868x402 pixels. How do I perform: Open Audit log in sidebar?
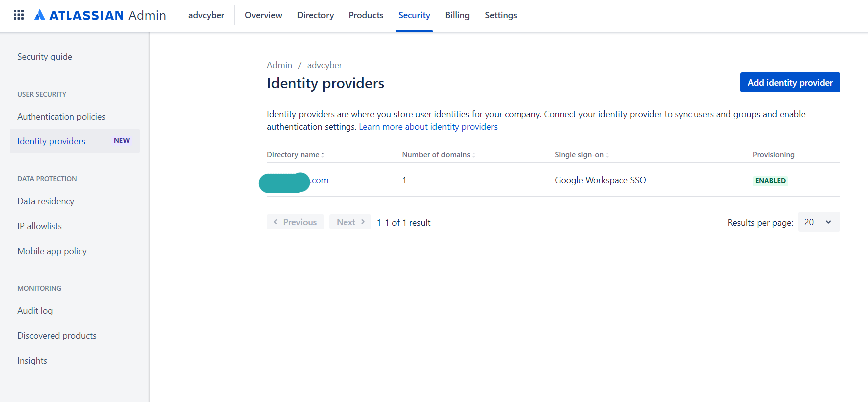click(x=35, y=311)
